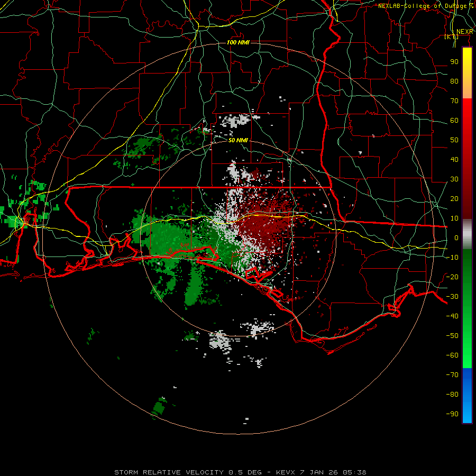Select the 60 label on color scale
476x476 pixels.
[x=454, y=121]
